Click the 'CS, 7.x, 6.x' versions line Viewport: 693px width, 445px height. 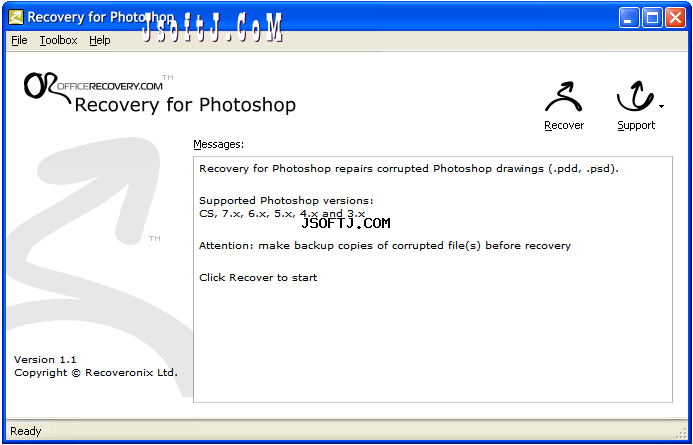point(282,214)
